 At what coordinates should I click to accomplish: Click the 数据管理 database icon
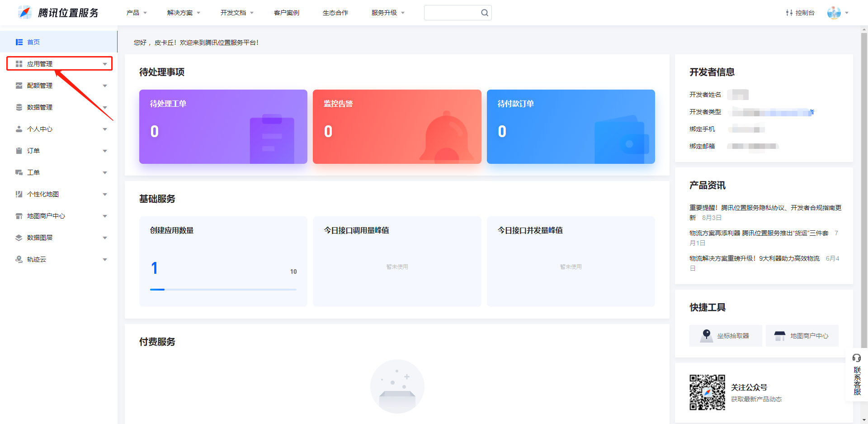coord(19,107)
